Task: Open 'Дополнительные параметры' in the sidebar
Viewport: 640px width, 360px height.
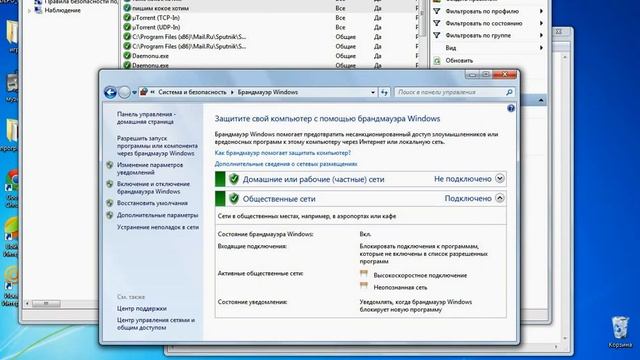Action: [158, 215]
